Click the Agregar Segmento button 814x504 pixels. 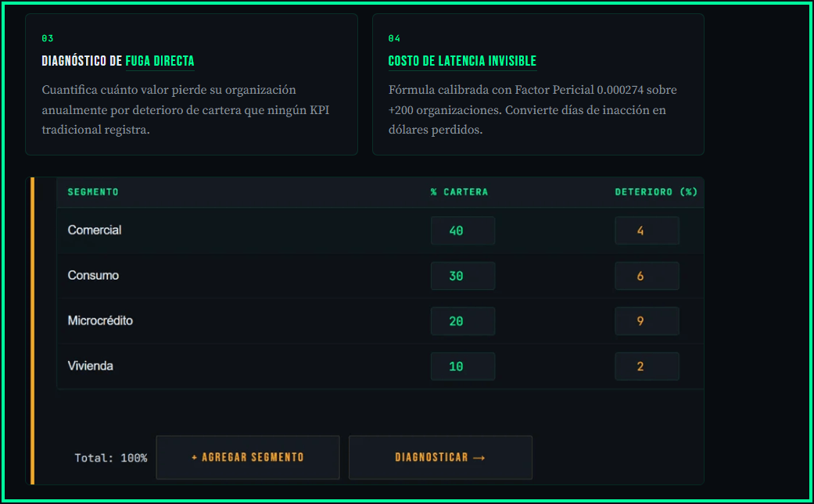pyautogui.click(x=248, y=457)
